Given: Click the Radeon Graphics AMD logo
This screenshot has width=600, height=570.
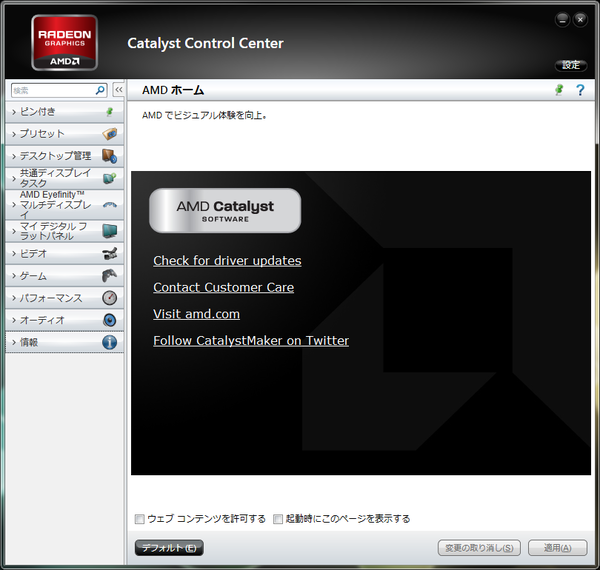Looking at the screenshot, I should (x=64, y=42).
